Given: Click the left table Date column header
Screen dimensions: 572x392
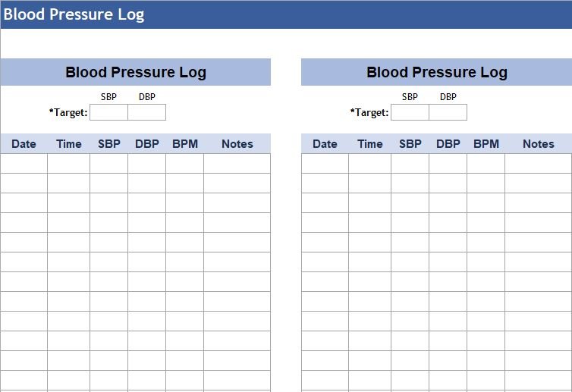Looking at the screenshot, I should click(24, 143).
